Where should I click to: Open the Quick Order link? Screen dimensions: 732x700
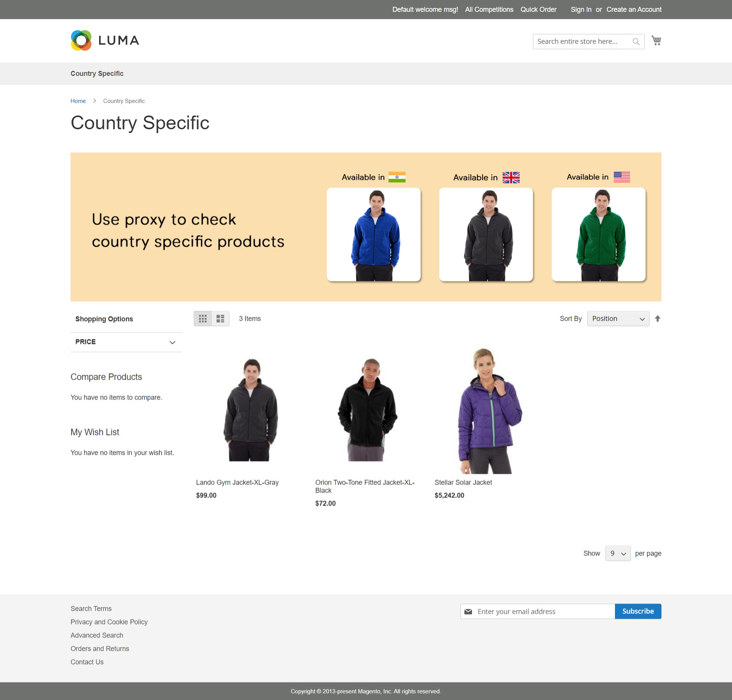[x=538, y=10]
